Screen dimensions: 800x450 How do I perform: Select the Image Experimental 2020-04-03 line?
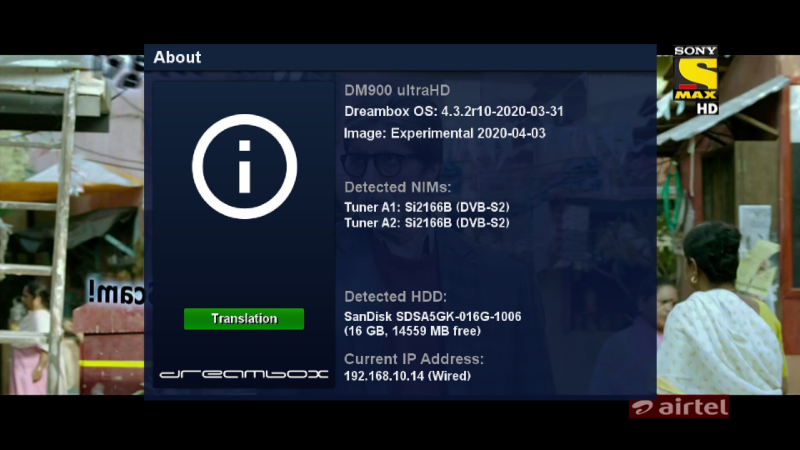(x=445, y=133)
